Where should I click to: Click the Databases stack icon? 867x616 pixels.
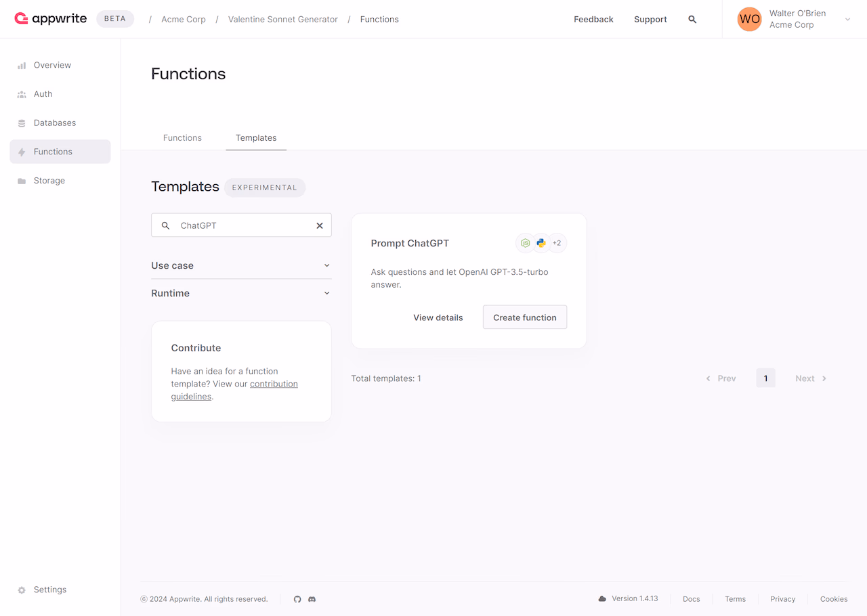click(22, 123)
